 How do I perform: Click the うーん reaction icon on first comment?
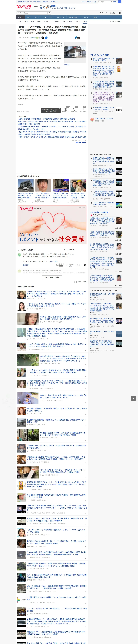click(77, 265)
